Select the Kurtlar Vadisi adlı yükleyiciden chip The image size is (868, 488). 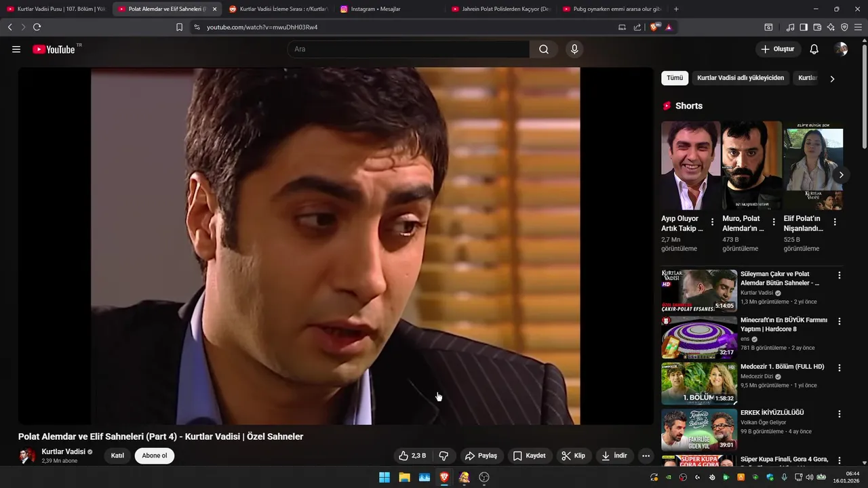(741, 78)
